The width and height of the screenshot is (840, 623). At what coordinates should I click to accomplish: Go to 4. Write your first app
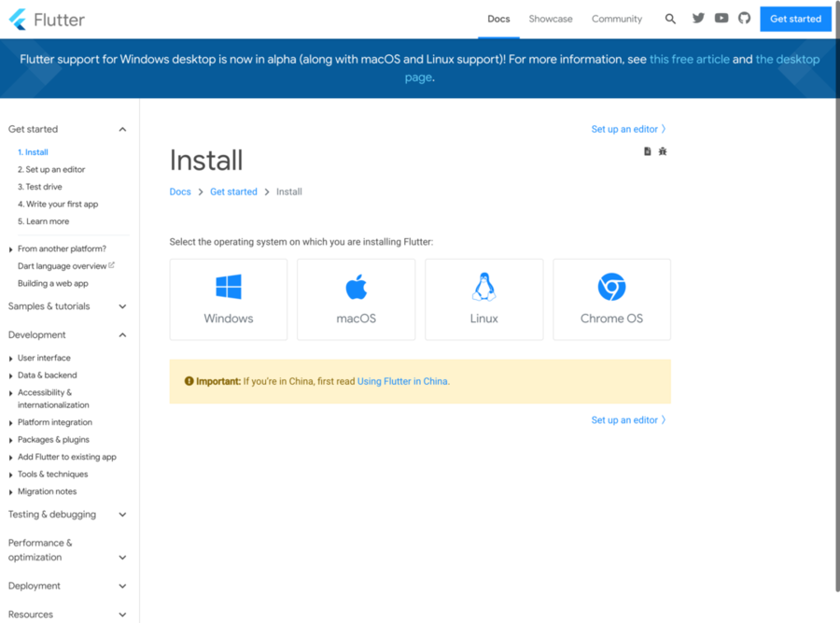(x=57, y=205)
